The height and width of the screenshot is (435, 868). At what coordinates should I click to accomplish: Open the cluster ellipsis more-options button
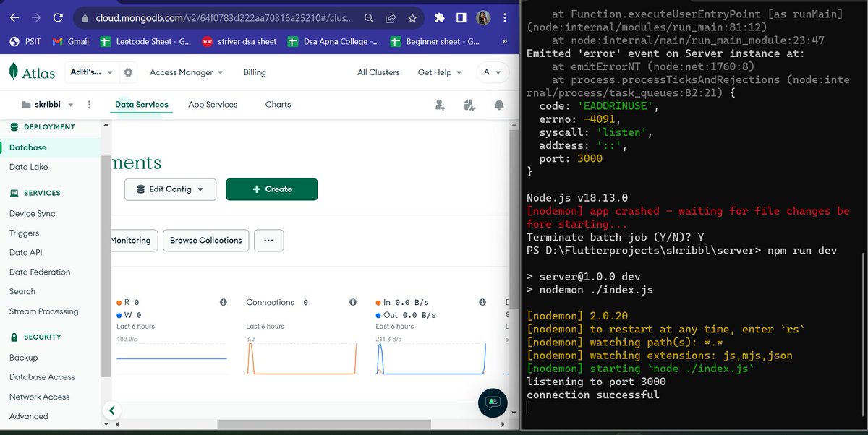tap(268, 241)
